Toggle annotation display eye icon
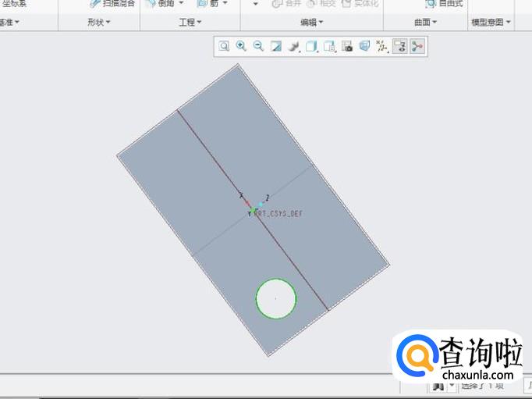This screenshot has height=399, width=532. tap(399, 46)
